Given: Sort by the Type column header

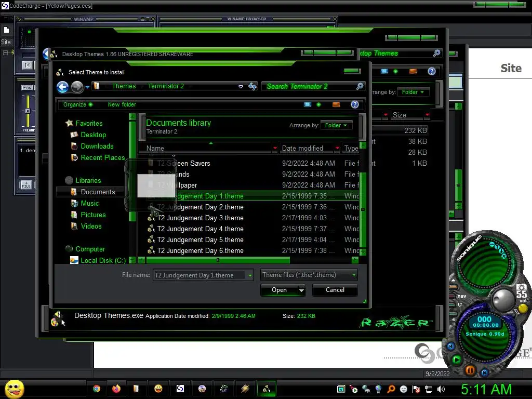Looking at the screenshot, I should [x=351, y=148].
